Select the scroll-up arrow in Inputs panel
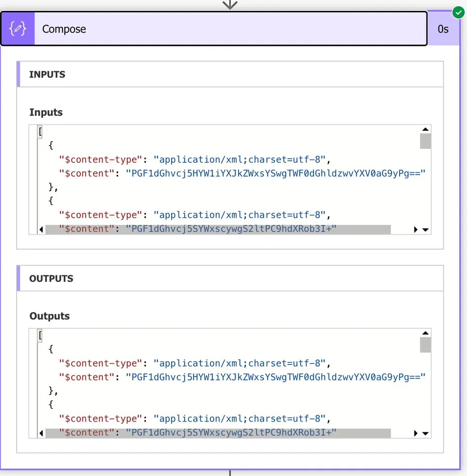 click(x=425, y=129)
